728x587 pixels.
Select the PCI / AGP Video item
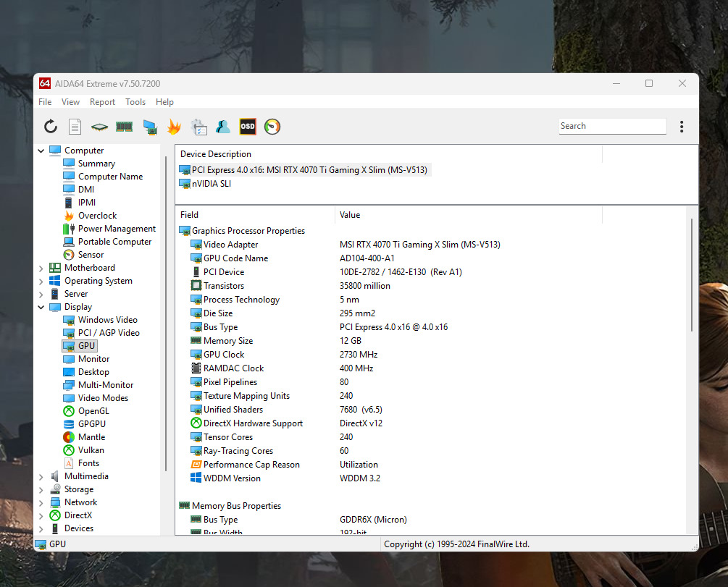pos(101,333)
